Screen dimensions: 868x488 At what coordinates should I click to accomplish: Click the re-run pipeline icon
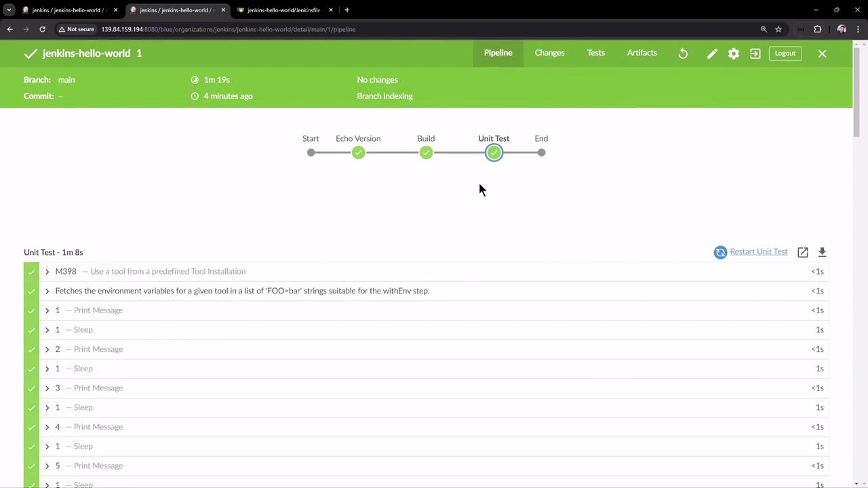(683, 54)
